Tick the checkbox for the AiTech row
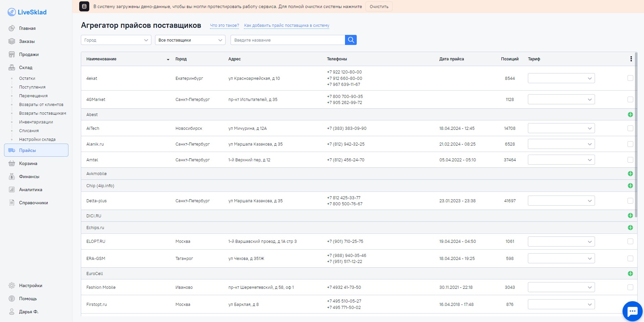Viewport: 644px width, 322px height. pos(630,128)
